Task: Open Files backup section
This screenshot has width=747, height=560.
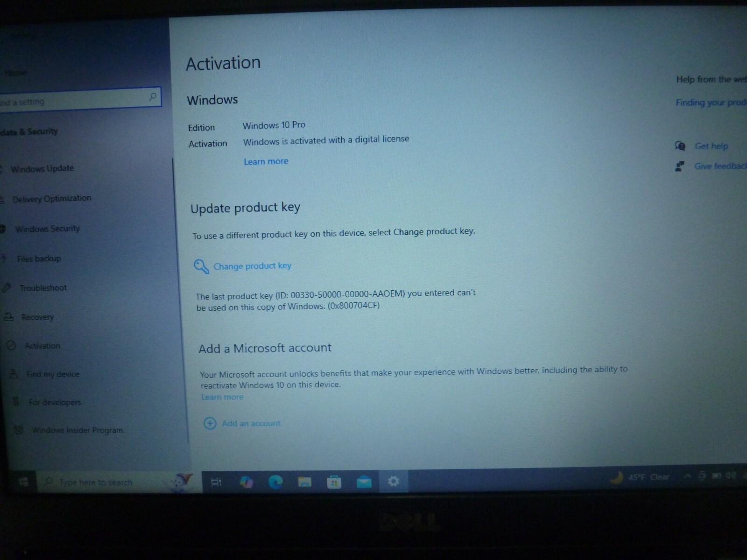Action: tap(39, 259)
